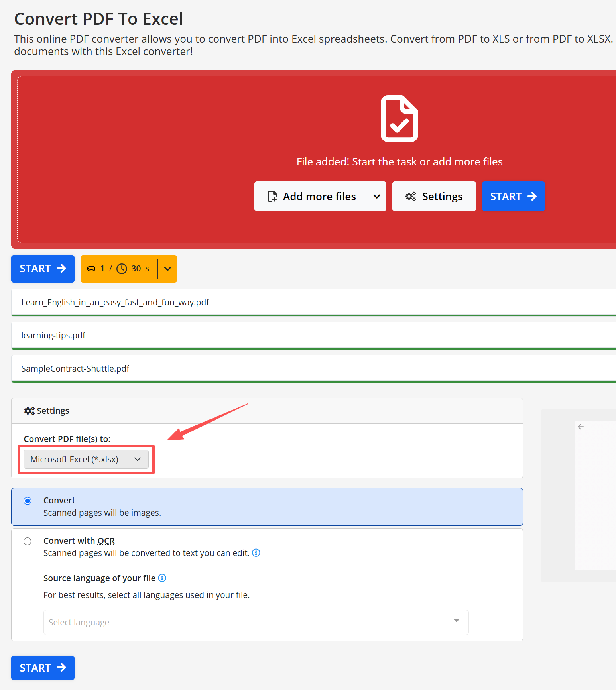Image resolution: width=616 pixels, height=690 pixels.
Task: Open the Select language dropdown
Action: tap(256, 622)
